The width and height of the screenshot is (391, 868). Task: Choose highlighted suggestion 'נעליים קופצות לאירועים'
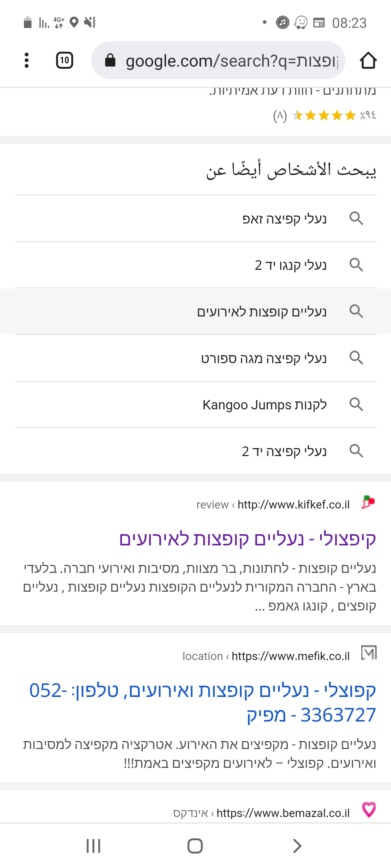(x=261, y=312)
